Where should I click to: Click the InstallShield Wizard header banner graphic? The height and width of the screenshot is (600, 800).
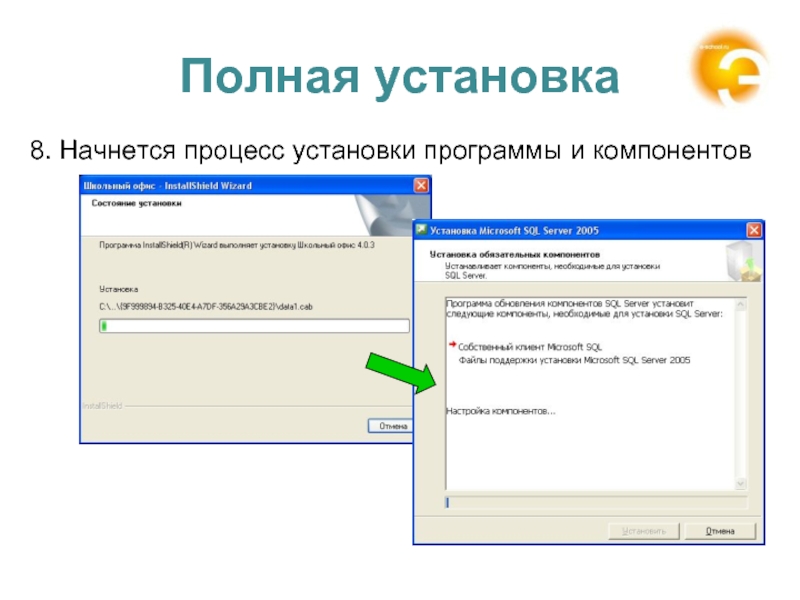(393, 214)
